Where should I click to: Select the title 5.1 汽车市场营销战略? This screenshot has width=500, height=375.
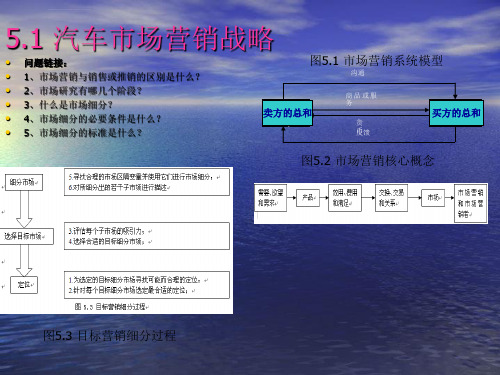pos(140,39)
